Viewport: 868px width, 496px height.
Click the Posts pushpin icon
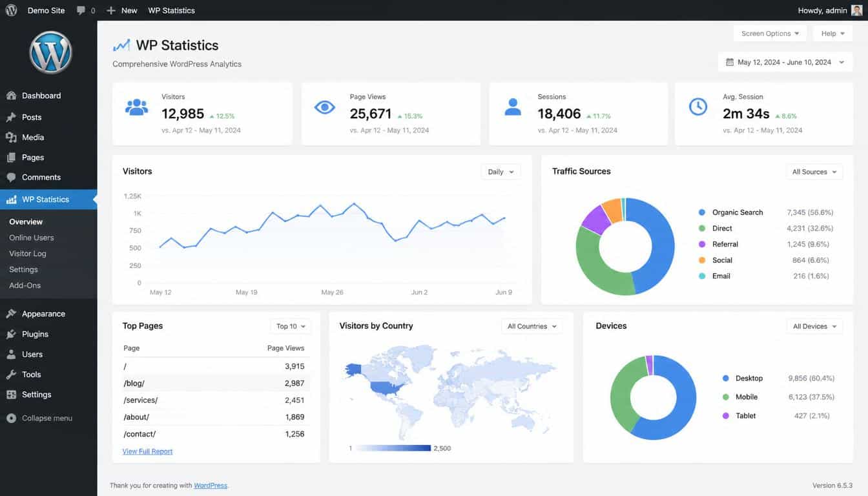[x=11, y=118]
